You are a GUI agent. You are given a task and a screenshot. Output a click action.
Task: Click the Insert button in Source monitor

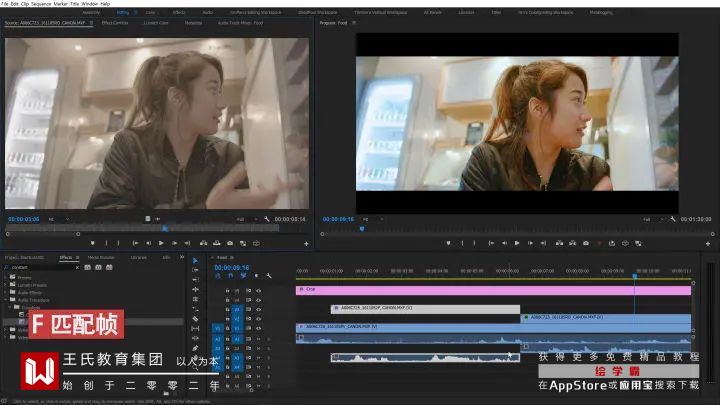[203, 243]
